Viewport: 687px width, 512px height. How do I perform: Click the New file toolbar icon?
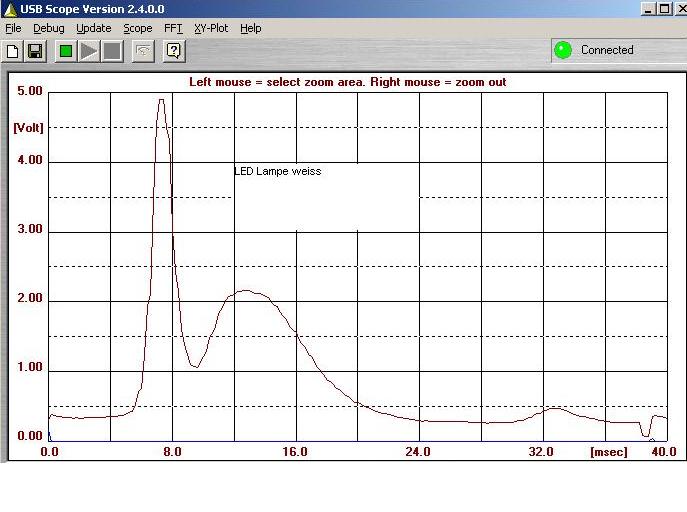pos(13,50)
